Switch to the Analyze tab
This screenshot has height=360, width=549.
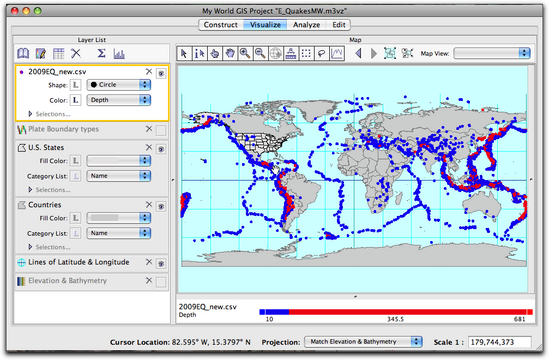pos(306,25)
